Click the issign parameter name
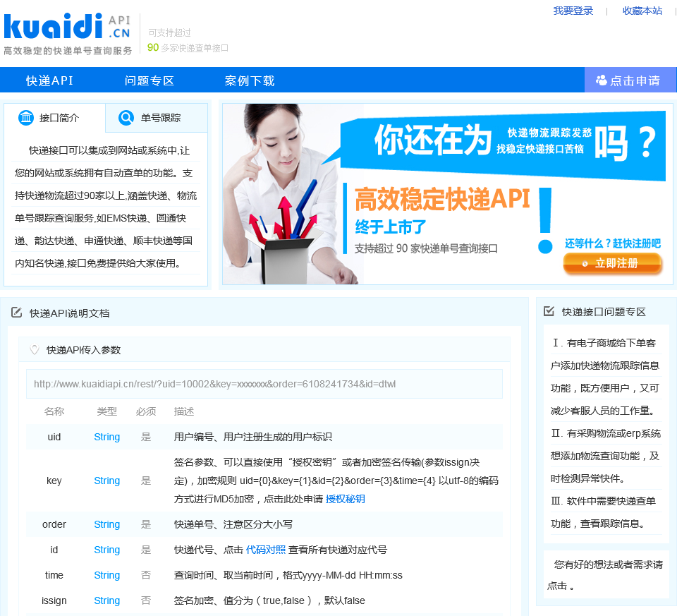677x616 pixels. (x=54, y=600)
